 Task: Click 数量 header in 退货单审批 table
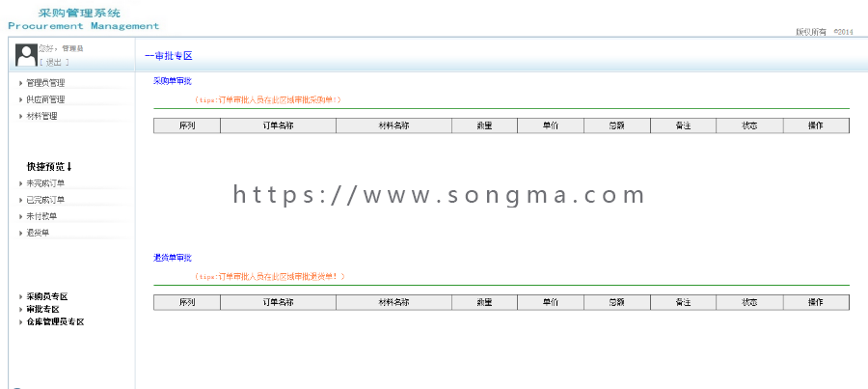point(484,302)
